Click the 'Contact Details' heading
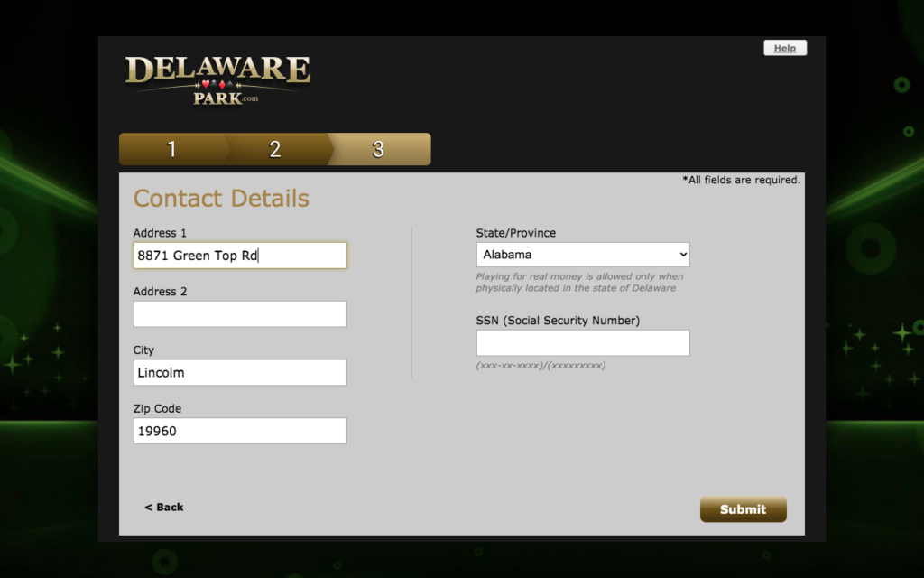This screenshot has width=924, height=578. pos(221,198)
